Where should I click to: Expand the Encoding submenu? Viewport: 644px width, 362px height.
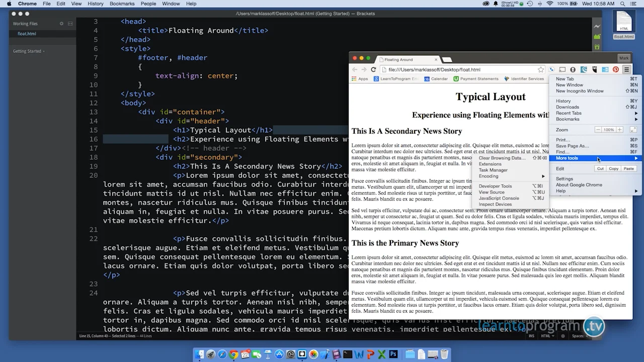coord(511,176)
